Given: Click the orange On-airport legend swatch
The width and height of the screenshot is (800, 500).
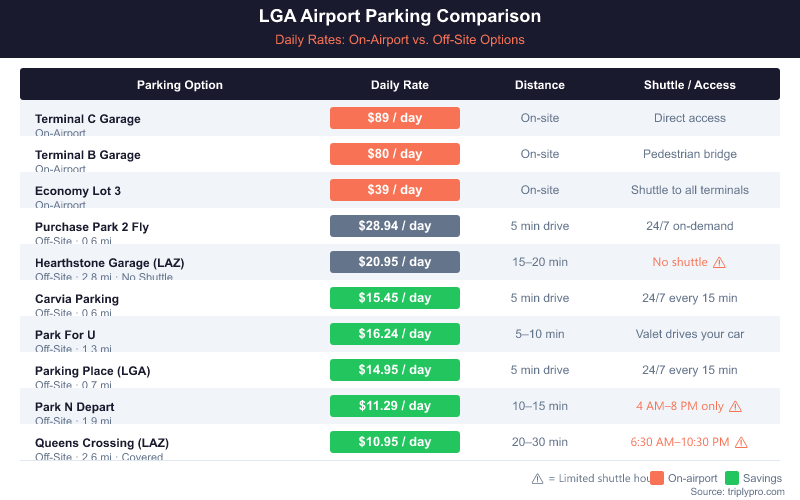Looking at the screenshot, I should 656,478.
